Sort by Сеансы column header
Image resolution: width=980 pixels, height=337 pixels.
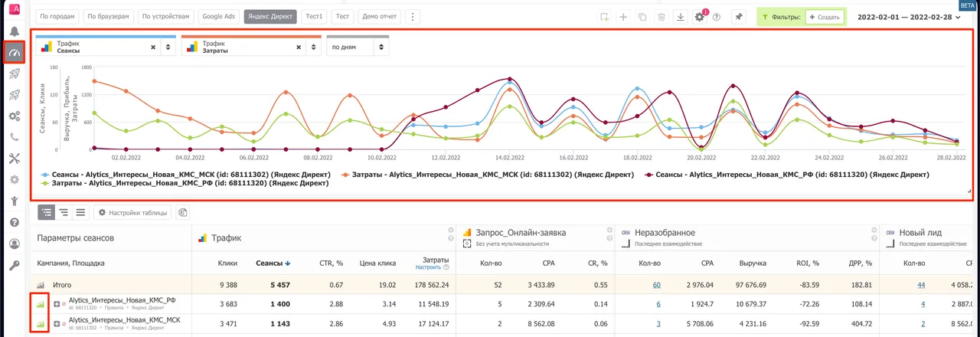tap(273, 263)
